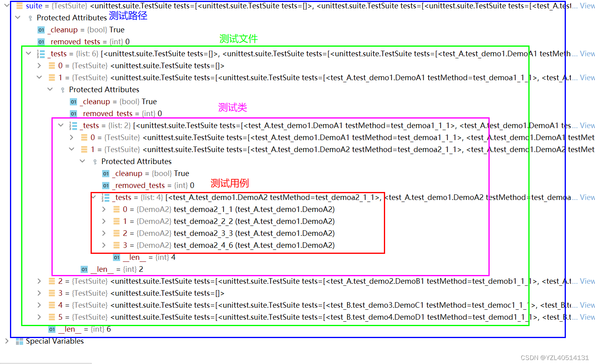This screenshot has width=595, height=364.
Task: Click the object icon of test_demoa2_3_3
Action: [x=116, y=233]
